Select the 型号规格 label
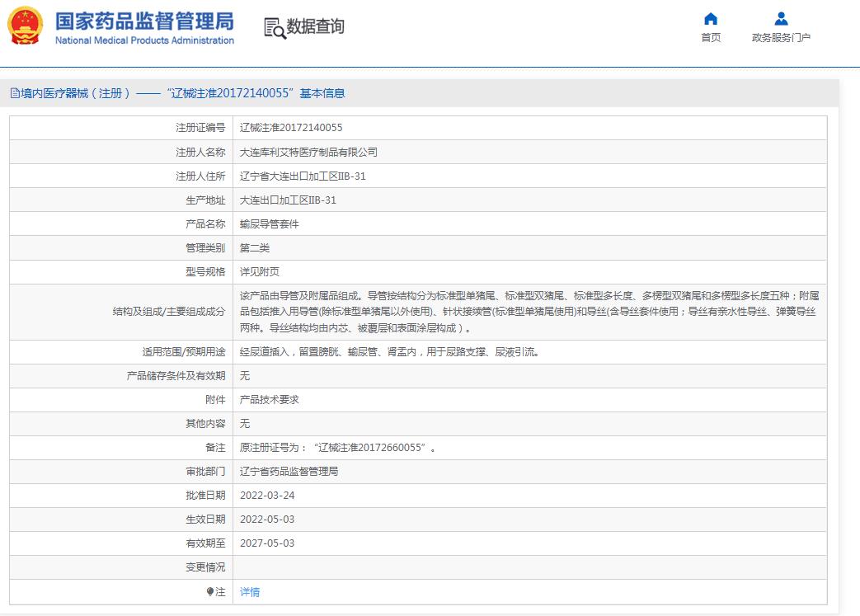 pos(205,271)
